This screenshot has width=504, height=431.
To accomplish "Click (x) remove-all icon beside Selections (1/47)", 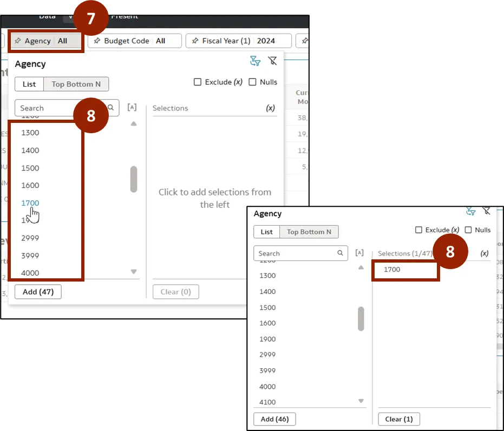I will point(485,253).
